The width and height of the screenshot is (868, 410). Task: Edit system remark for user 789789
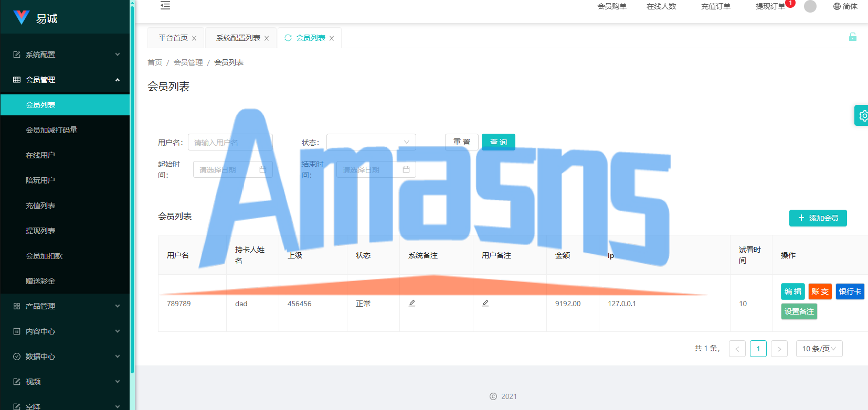[412, 303]
